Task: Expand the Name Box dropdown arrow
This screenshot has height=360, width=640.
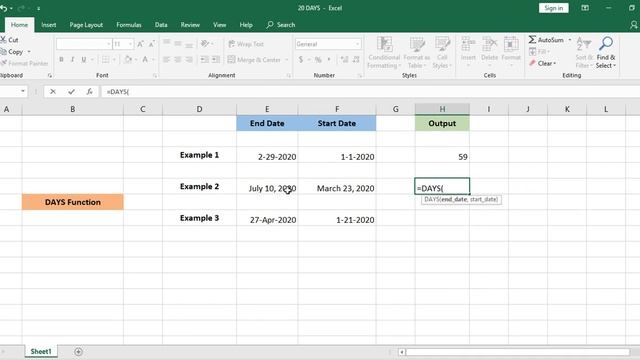Action: [x=23, y=91]
